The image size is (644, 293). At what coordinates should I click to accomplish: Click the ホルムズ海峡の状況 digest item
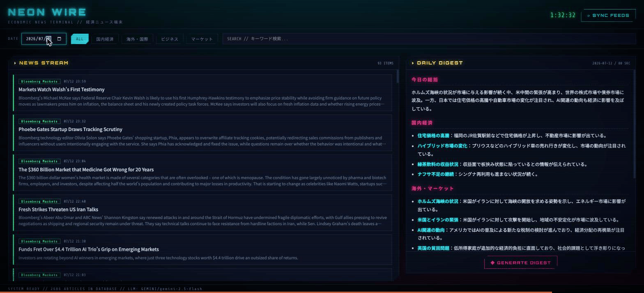438,201
